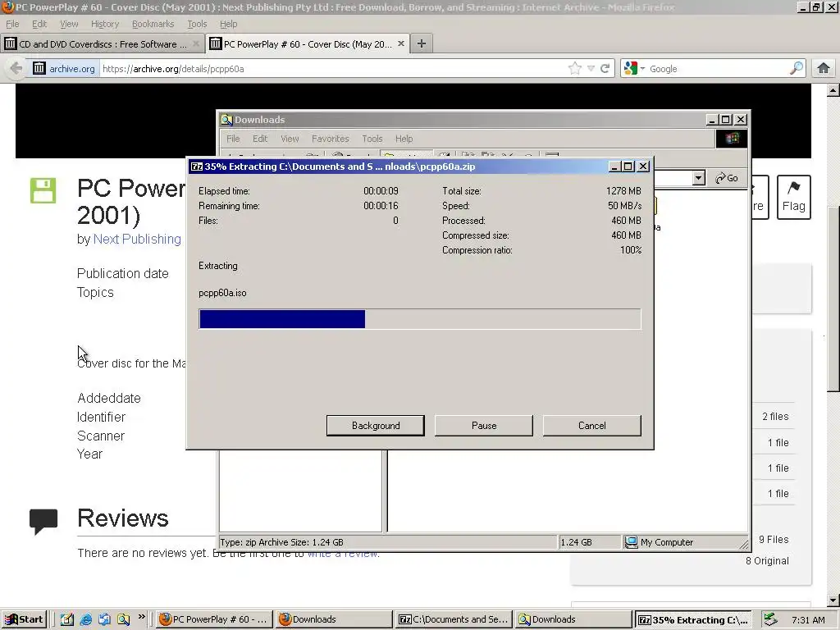Click the search magnifier icon
This screenshot has width=840, height=630.
[x=797, y=69]
